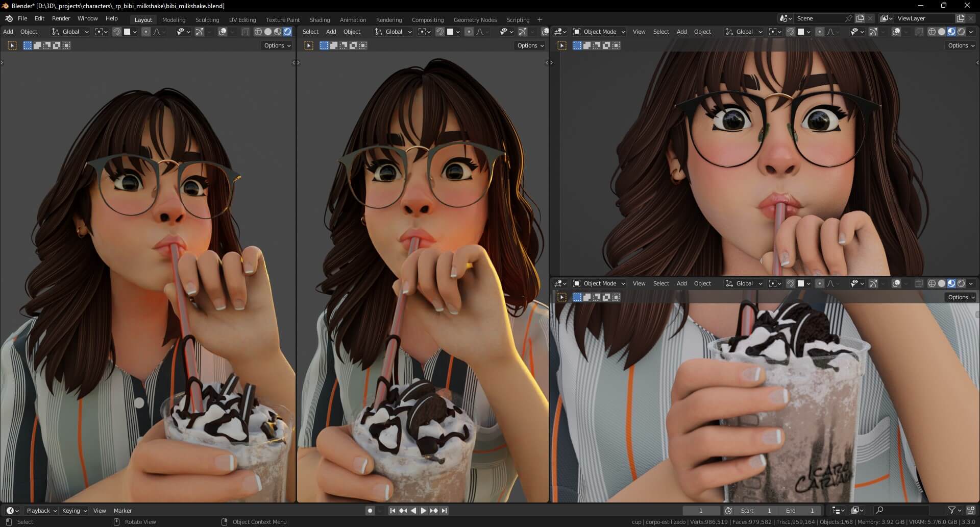This screenshot has width=980, height=527.
Task: Open Object Mode dropdown in top-right viewport
Action: click(x=599, y=32)
